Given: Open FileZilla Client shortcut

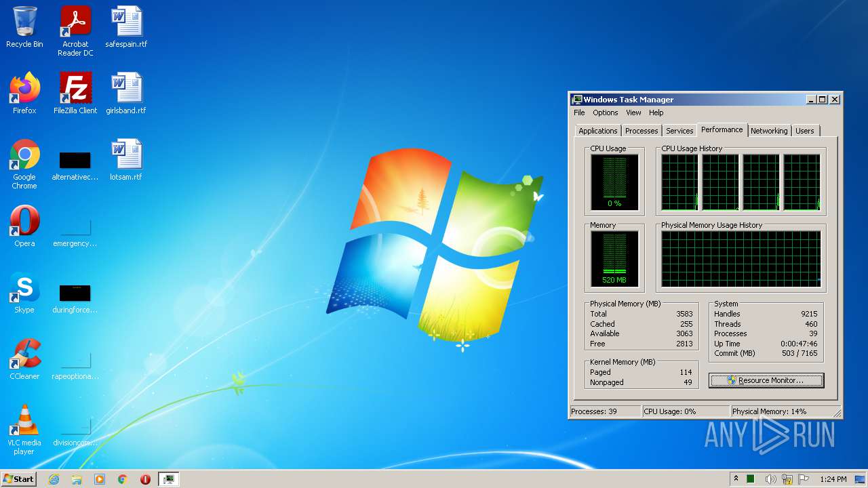Looking at the screenshot, I should click(75, 94).
